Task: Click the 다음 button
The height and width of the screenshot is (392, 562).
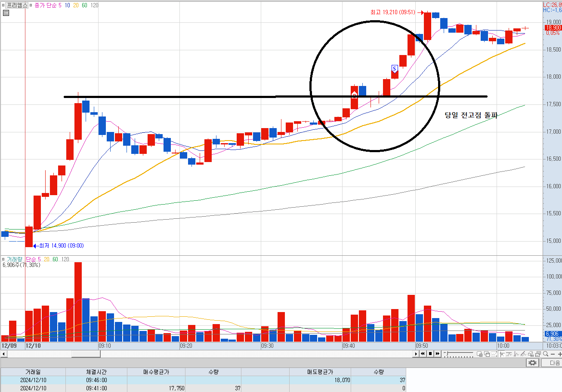Action: click(551, 363)
